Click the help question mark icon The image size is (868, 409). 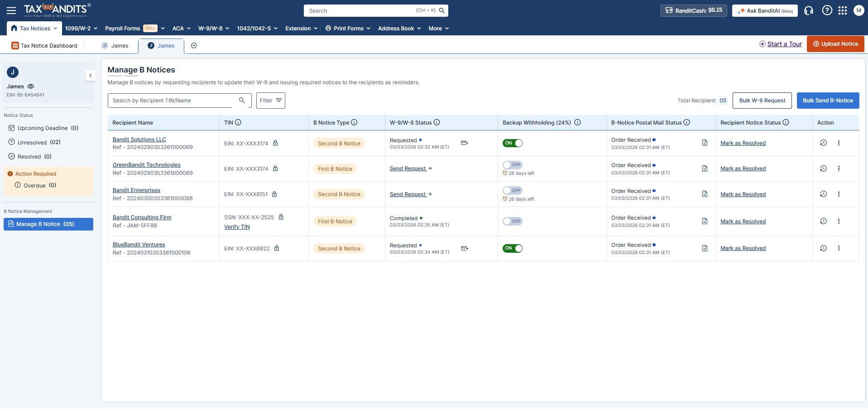click(827, 10)
